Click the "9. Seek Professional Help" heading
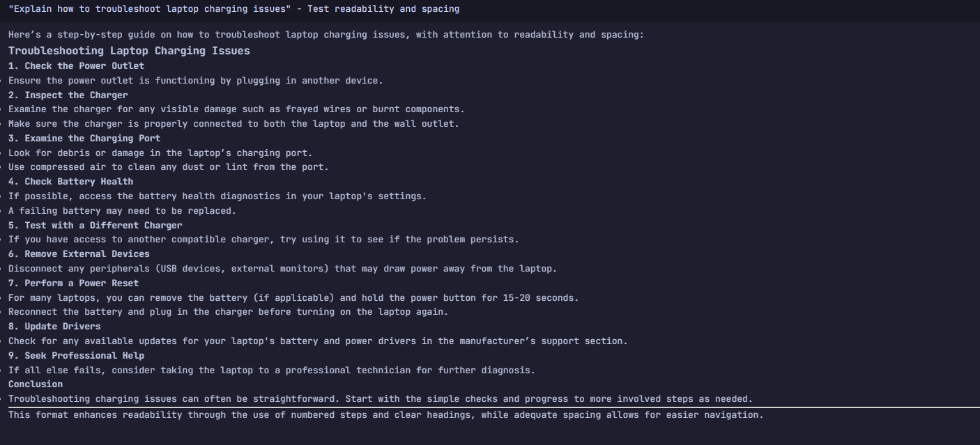 (76, 356)
